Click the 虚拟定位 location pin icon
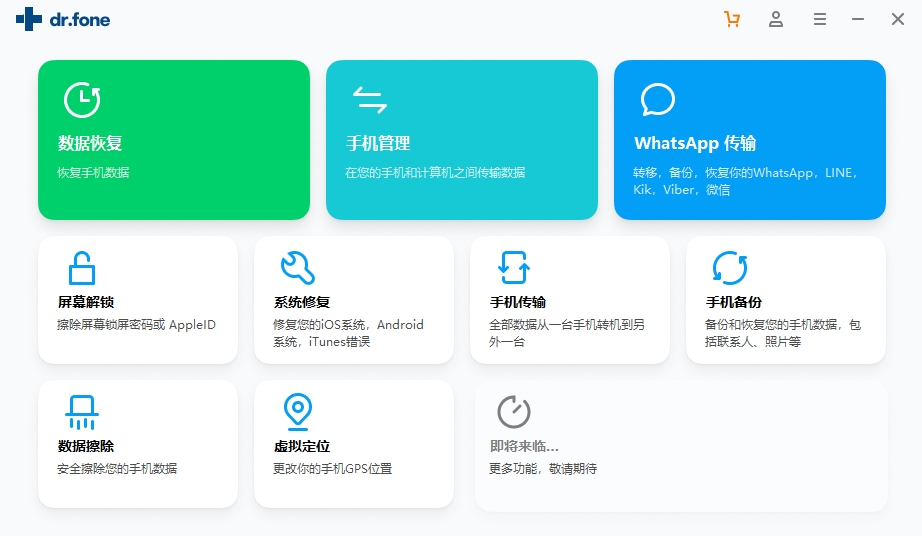The image size is (922, 536). click(x=298, y=411)
